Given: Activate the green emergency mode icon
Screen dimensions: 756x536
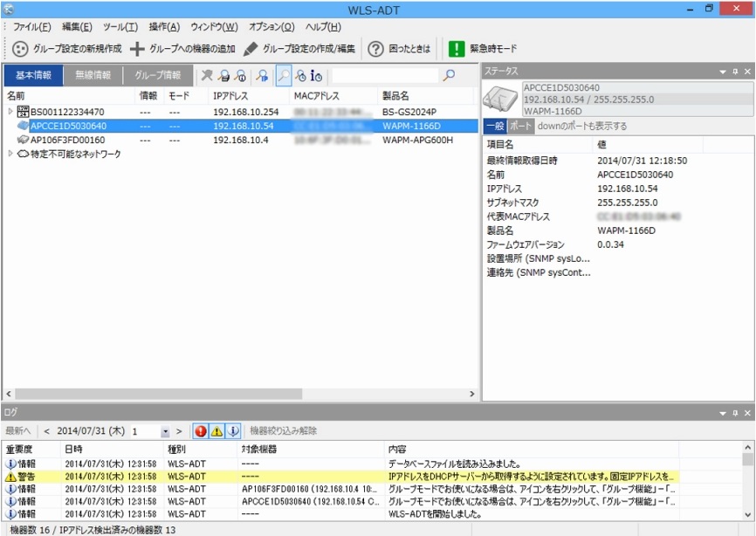Looking at the screenshot, I should (456, 49).
